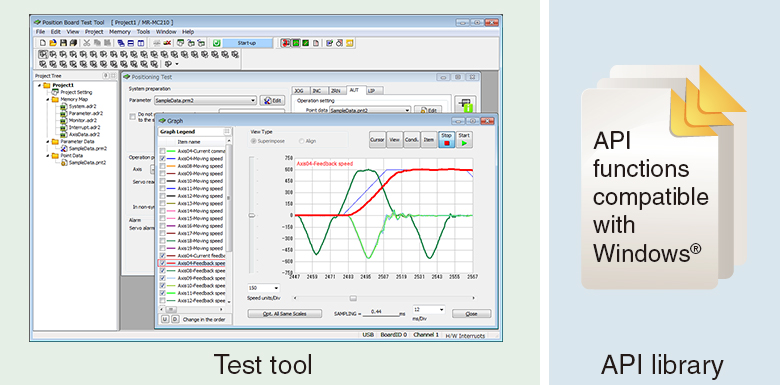Click the D move-down order button
The image size is (780, 385).
coord(175,319)
